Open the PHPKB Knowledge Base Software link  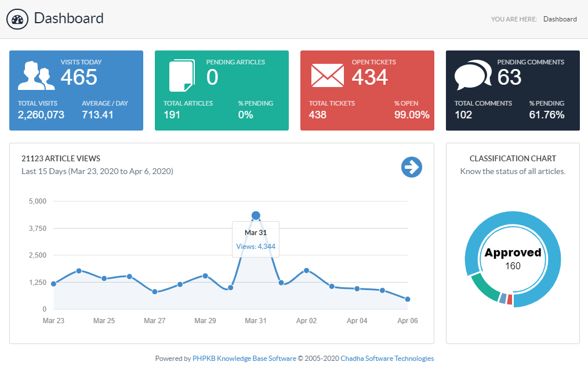[x=244, y=358]
